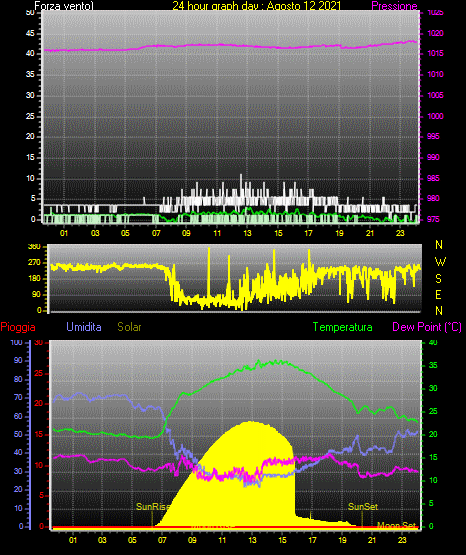Click the Moon Set marker label
Image resolution: width=466 pixels, height=555 pixels.
396,525
